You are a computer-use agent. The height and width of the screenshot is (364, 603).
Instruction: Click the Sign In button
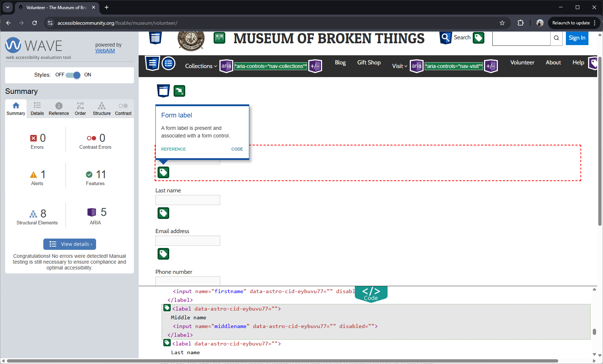pos(577,38)
